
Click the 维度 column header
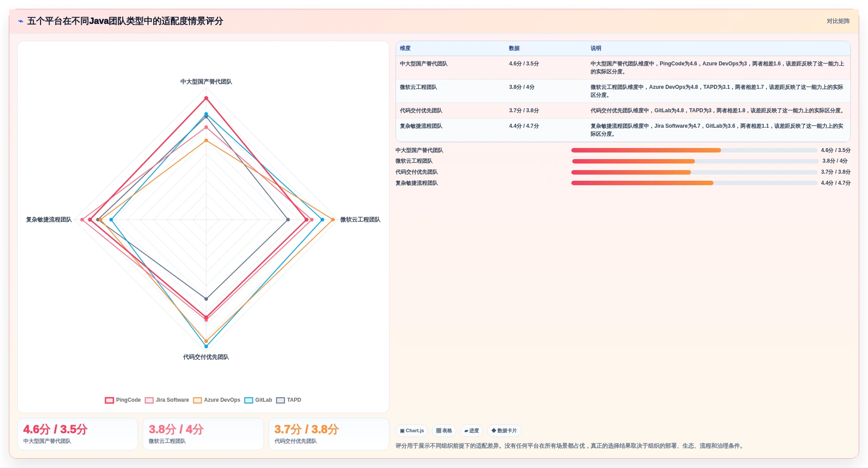point(405,48)
